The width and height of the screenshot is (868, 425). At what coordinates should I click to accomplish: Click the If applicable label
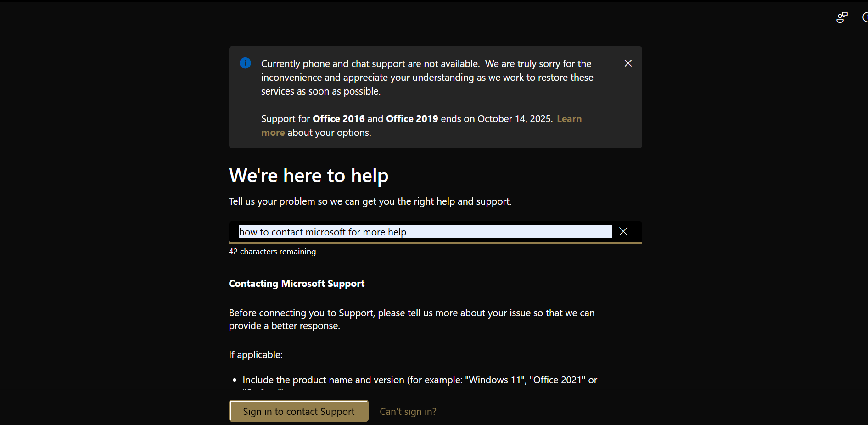(x=256, y=354)
